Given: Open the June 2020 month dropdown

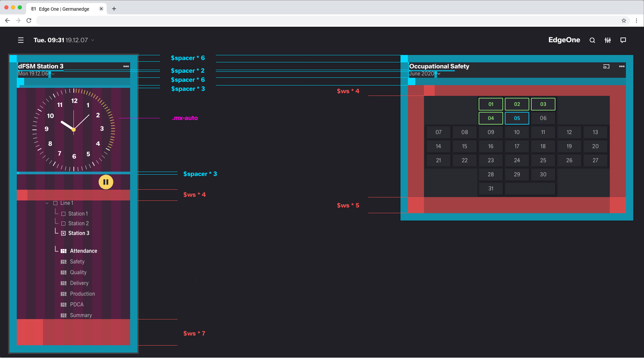Looking at the screenshot, I should [x=439, y=74].
